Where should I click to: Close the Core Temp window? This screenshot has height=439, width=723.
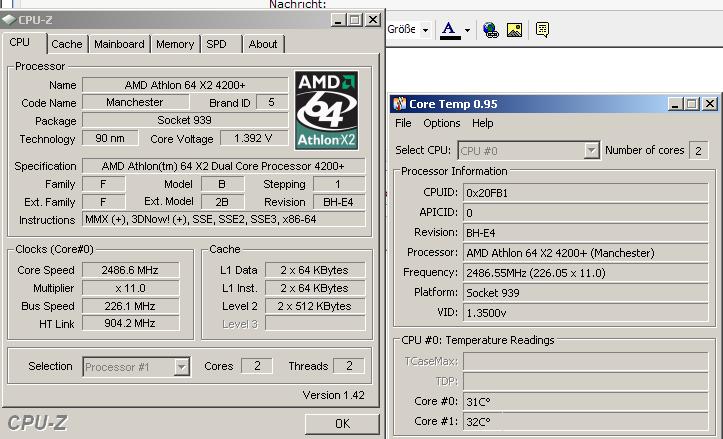[710, 104]
